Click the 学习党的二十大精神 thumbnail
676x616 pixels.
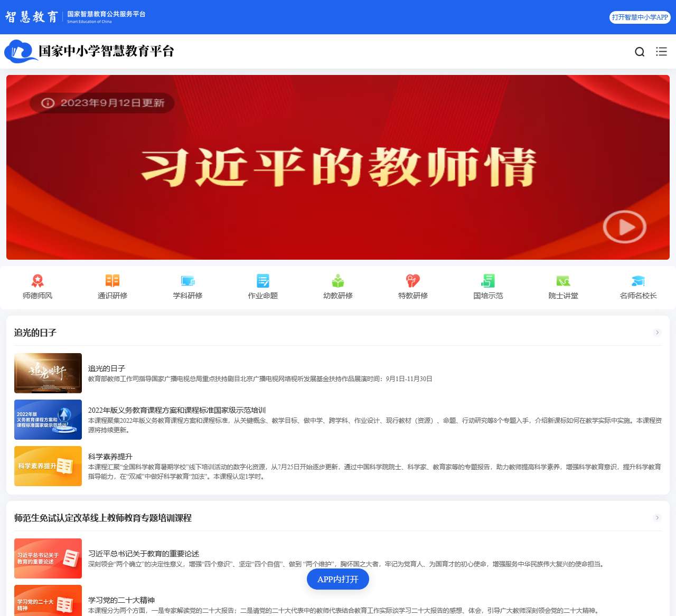click(x=48, y=601)
